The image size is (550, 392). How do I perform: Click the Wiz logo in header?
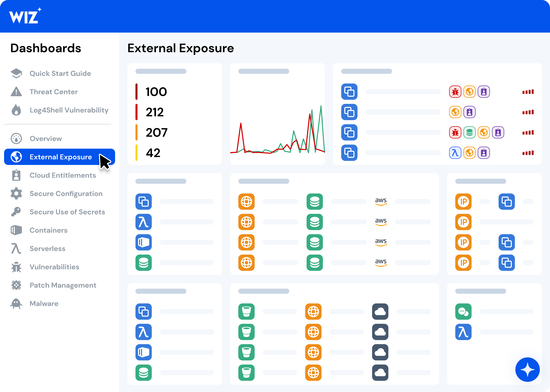point(25,16)
